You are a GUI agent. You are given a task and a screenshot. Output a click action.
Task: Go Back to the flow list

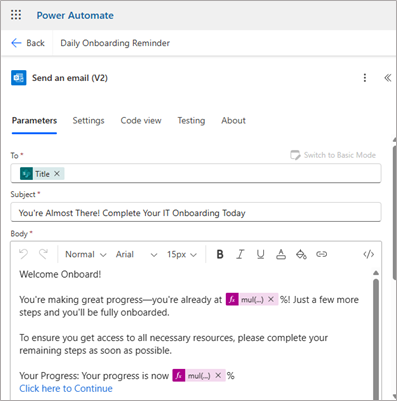28,43
